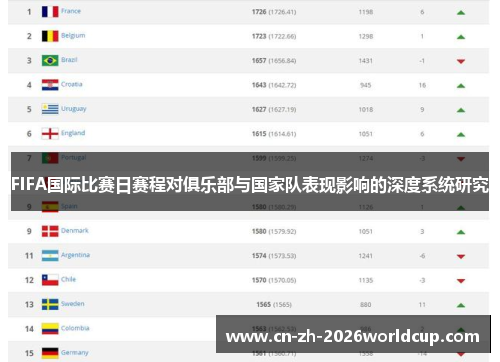Open the Belgium team link
This screenshot has width=500, height=362.
(73, 36)
